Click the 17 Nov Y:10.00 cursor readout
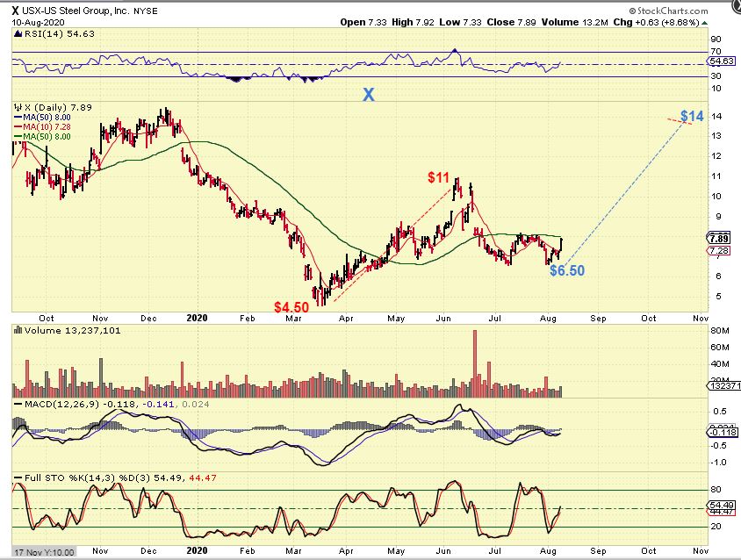The height and width of the screenshot is (560, 741). [44, 552]
